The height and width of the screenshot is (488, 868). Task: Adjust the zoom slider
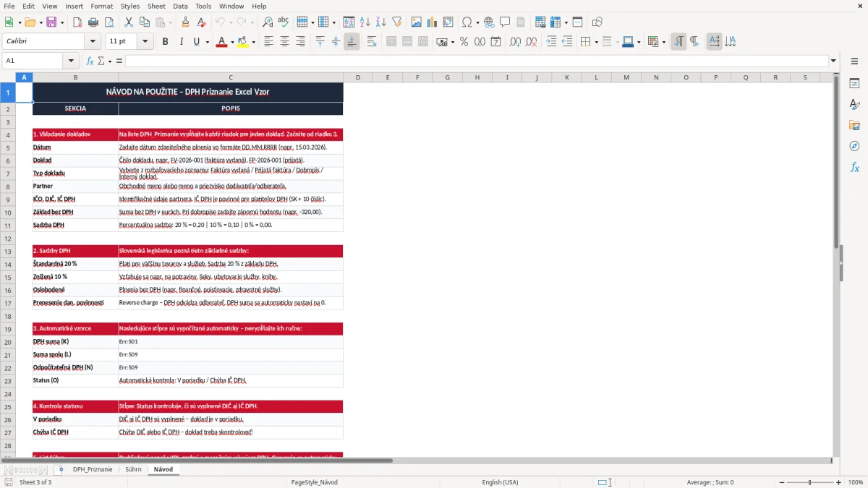(809, 482)
